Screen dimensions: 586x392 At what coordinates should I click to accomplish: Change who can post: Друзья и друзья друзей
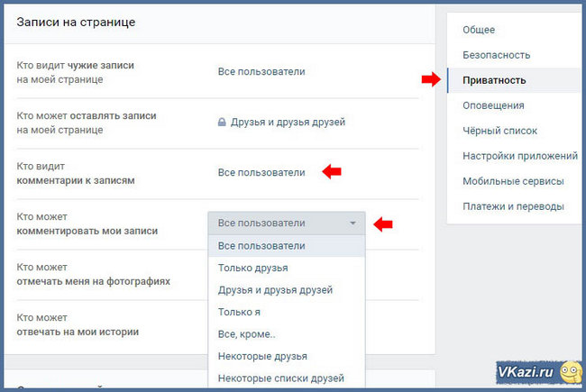pyautogui.click(x=288, y=123)
